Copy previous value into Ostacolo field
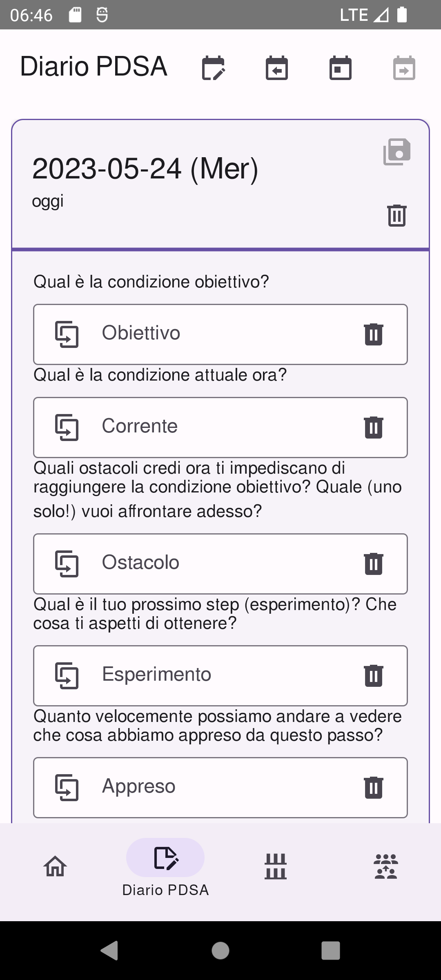This screenshot has height=980, width=441. tap(67, 564)
